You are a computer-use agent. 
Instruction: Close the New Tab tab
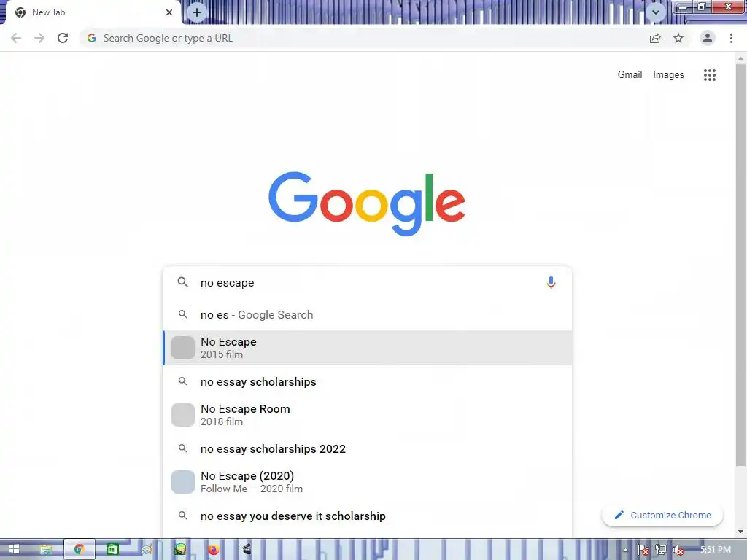[169, 12]
